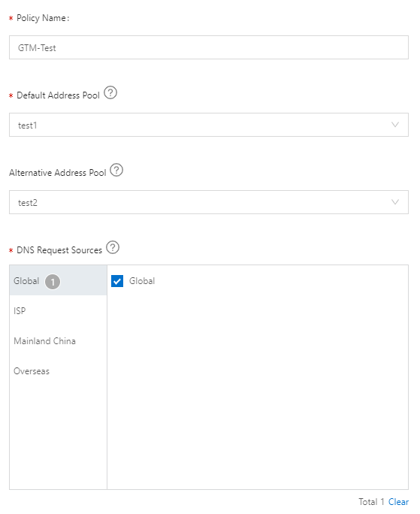
Task: Click help icon next to Default Address Pool
Action: 110,92
